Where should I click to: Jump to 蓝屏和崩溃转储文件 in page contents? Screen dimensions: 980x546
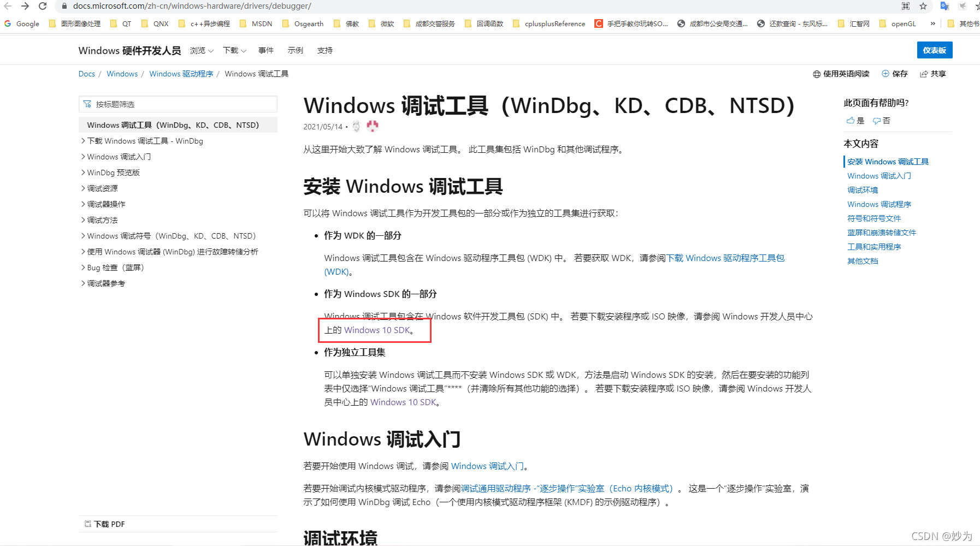(x=882, y=233)
